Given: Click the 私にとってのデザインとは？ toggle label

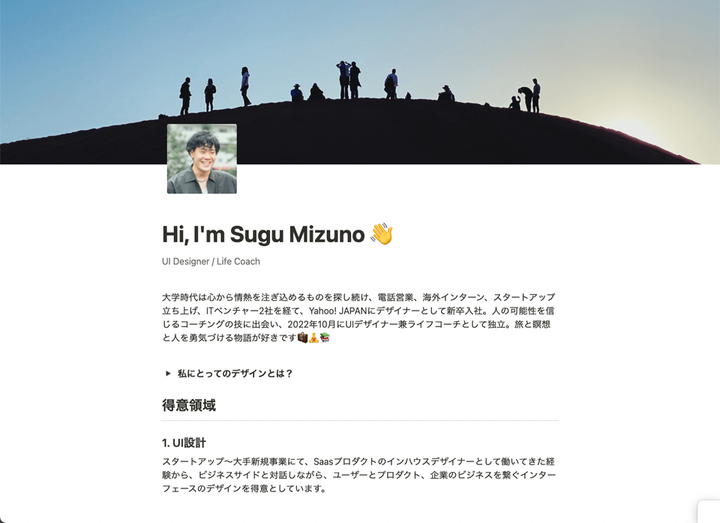Looking at the screenshot, I should [235, 373].
